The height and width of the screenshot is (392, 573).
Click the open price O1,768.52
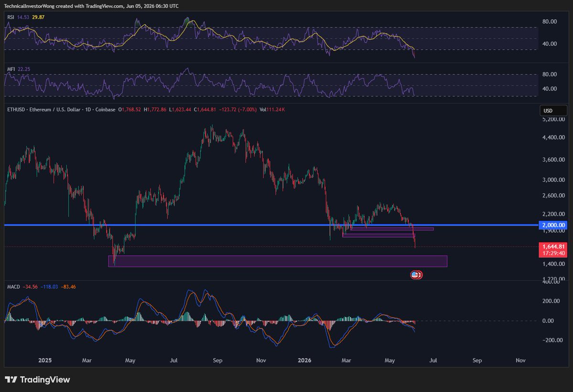click(130, 109)
